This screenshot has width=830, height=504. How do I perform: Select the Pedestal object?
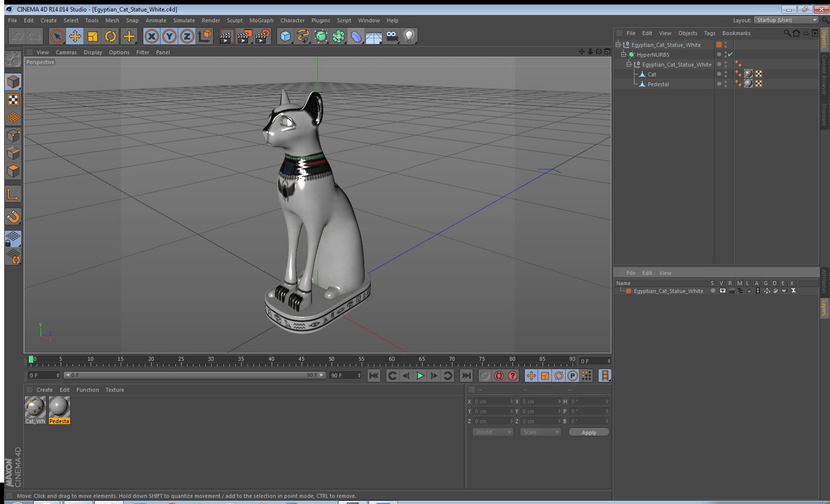click(x=658, y=84)
